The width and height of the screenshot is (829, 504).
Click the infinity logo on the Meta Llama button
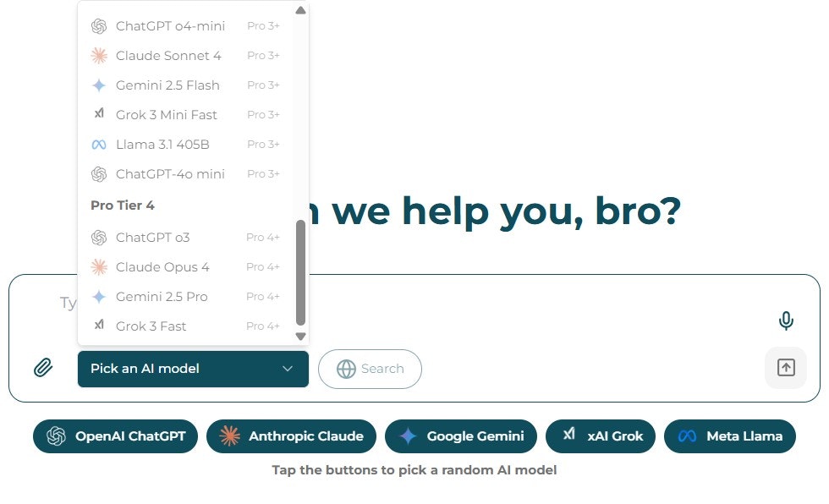tap(687, 436)
